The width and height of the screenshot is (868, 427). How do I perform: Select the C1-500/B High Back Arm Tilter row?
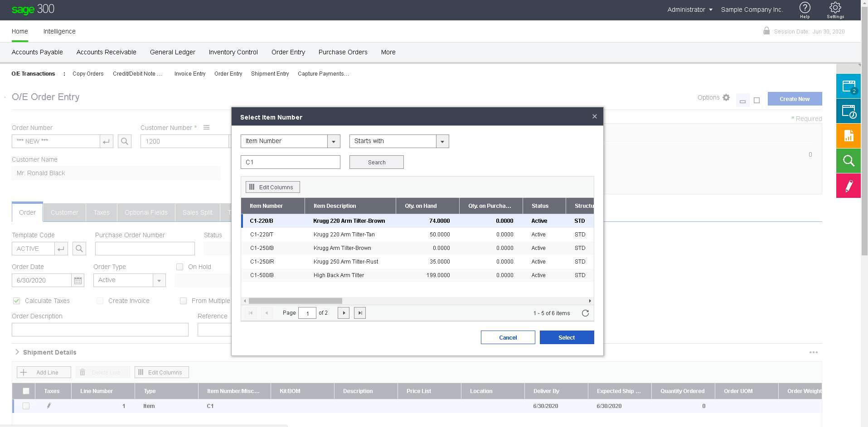[417, 275]
